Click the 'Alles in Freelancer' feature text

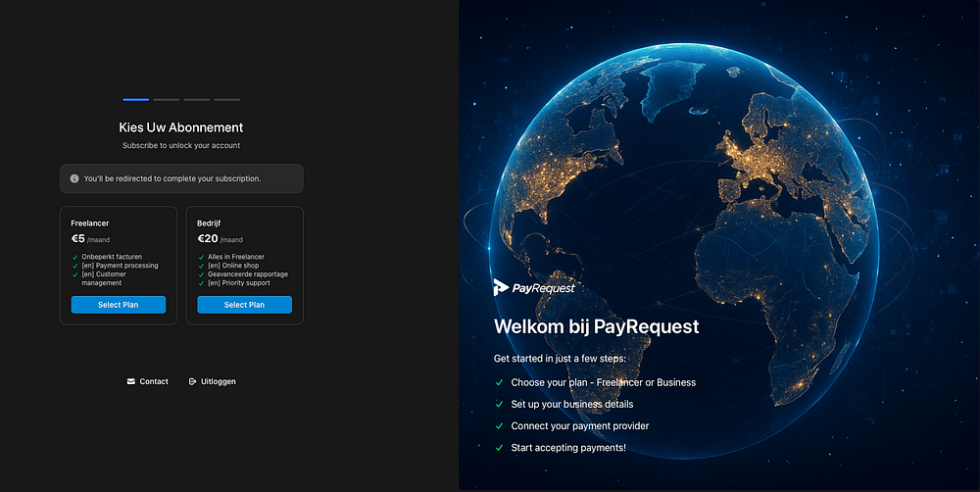tap(236, 257)
